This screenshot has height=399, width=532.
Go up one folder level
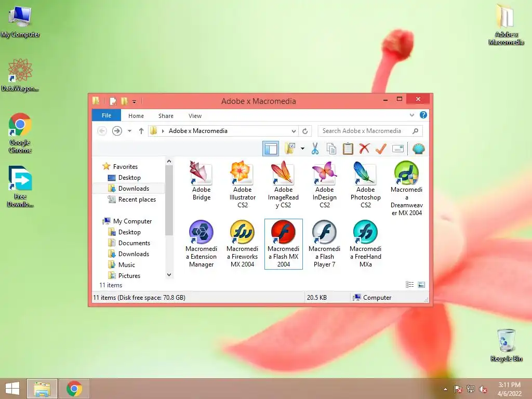[x=141, y=131]
